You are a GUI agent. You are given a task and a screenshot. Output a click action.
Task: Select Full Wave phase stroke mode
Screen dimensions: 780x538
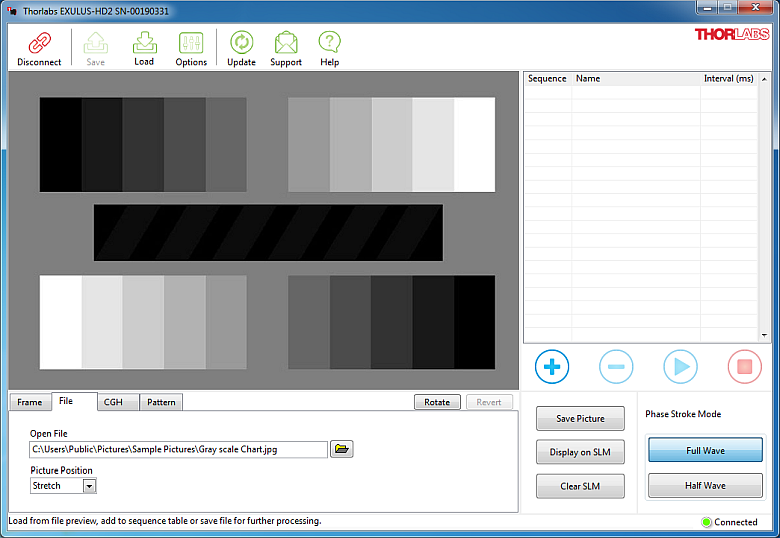pyautogui.click(x=705, y=450)
